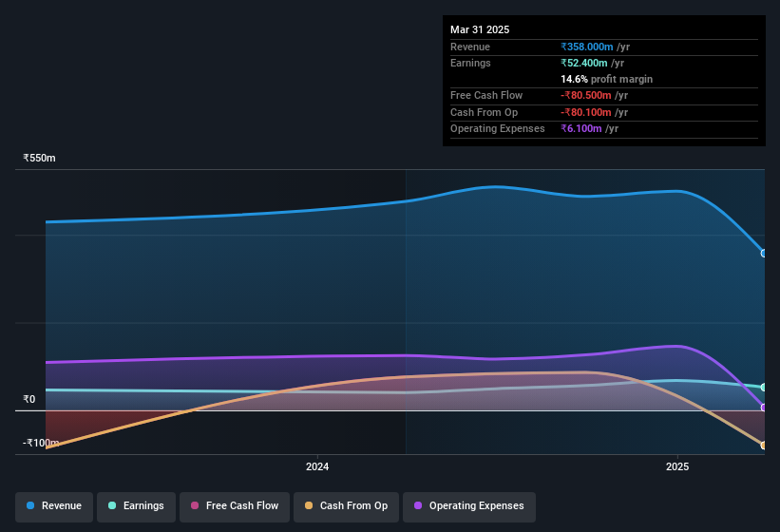Toggle the Revenue legend button

[54, 506]
